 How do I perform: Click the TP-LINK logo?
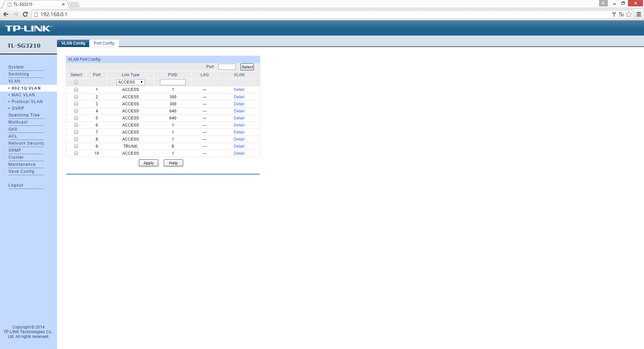tap(29, 29)
